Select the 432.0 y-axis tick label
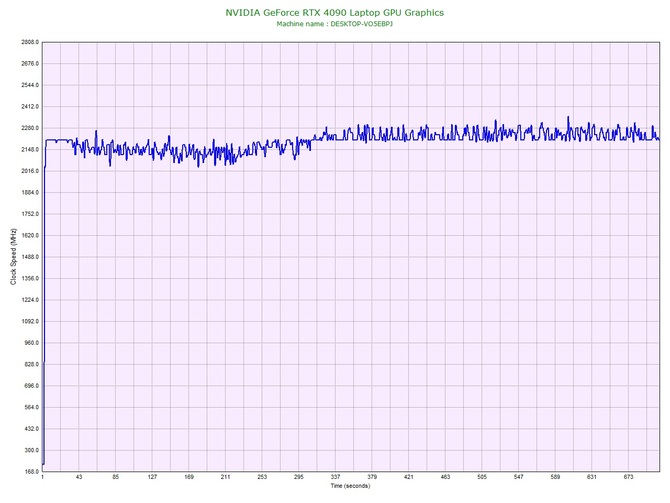The image size is (670, 503). click(31, 429)
